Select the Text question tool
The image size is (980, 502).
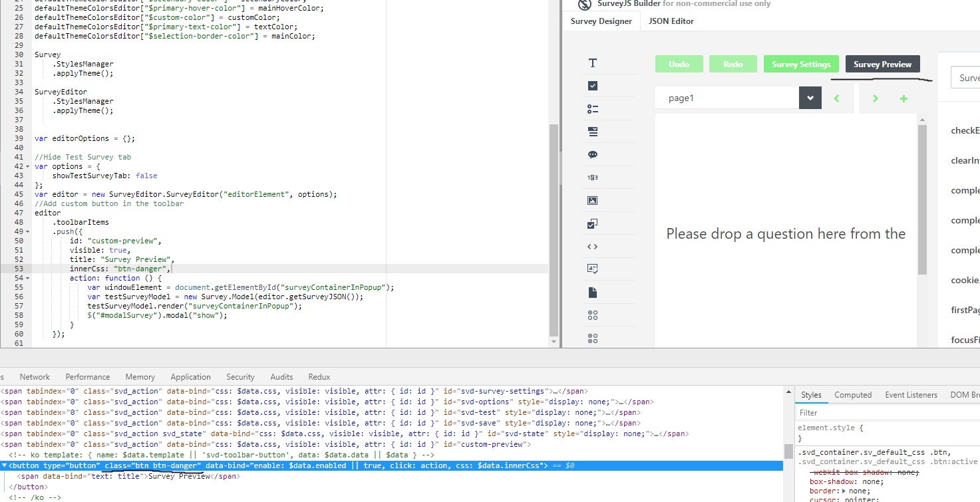click(x=592, y=63)
